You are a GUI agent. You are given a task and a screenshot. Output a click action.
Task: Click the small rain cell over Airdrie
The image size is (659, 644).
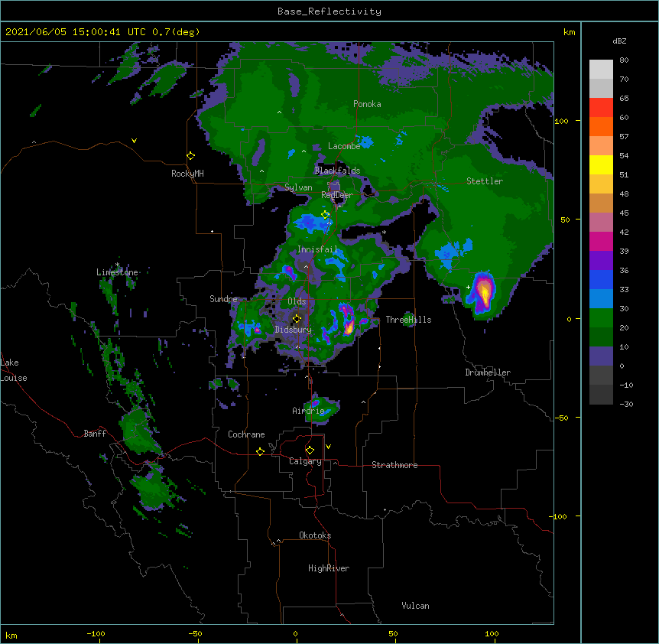pos(323,408)
